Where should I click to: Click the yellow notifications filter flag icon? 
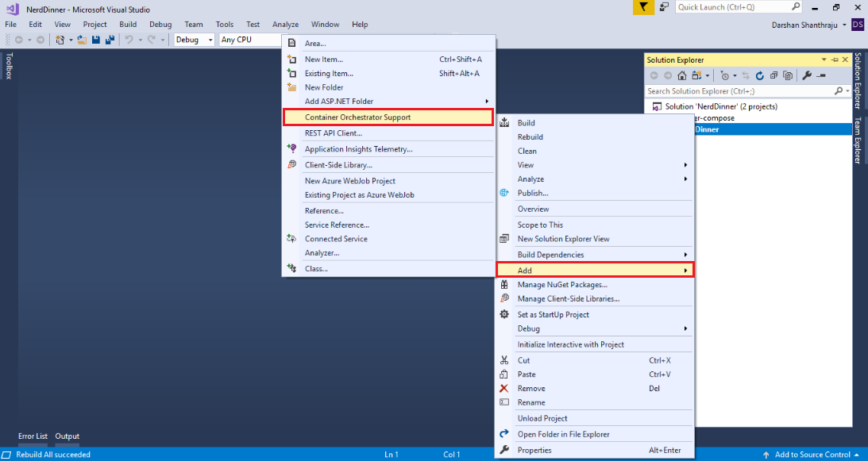coord(643,8)
